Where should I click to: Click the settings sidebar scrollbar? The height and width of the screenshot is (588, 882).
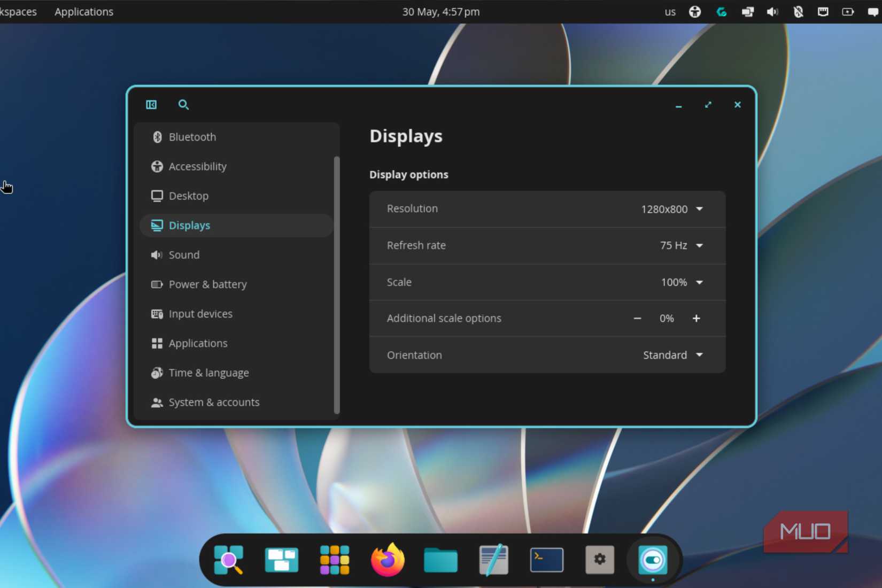(x=337, y=285)
